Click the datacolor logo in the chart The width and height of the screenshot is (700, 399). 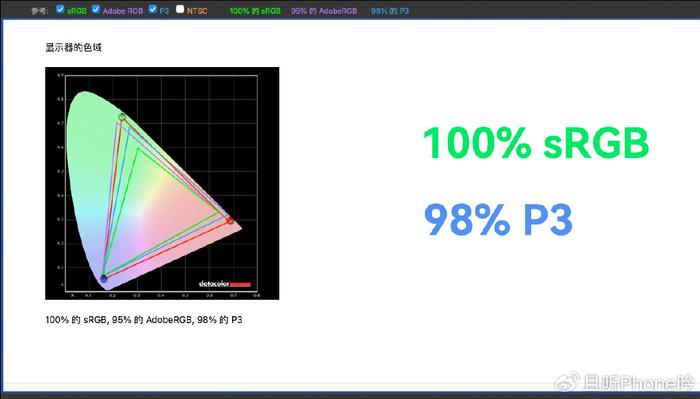(x=225, y=284)
